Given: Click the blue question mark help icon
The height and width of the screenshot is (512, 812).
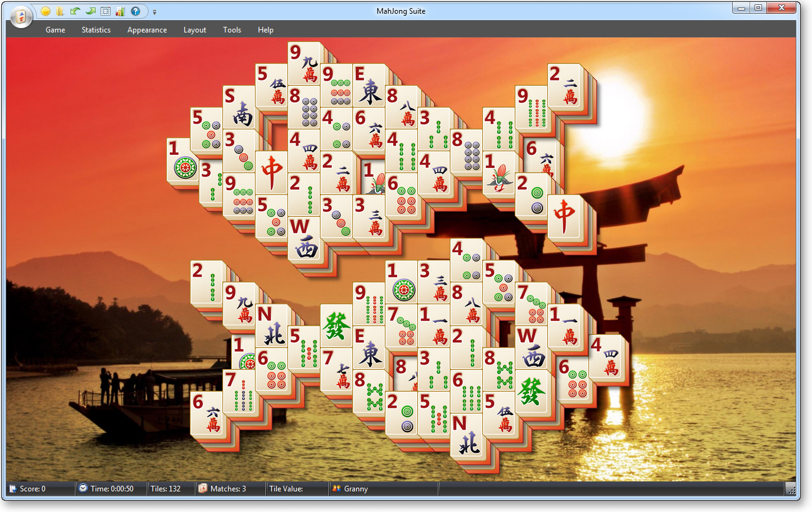Looking at the screenshot, I should click(135, 11).
